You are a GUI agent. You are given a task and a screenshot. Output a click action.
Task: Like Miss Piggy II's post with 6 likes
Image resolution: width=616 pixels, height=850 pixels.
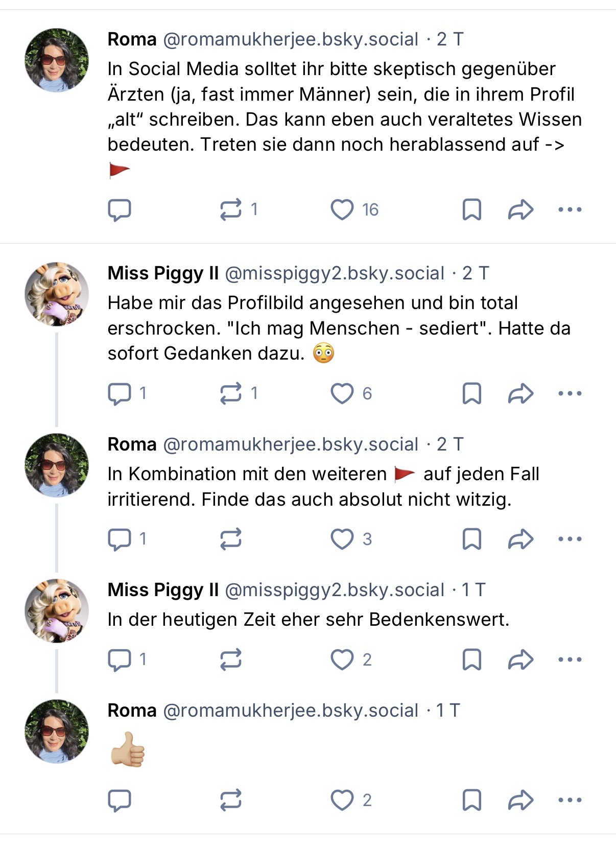[x=342, y=393]
